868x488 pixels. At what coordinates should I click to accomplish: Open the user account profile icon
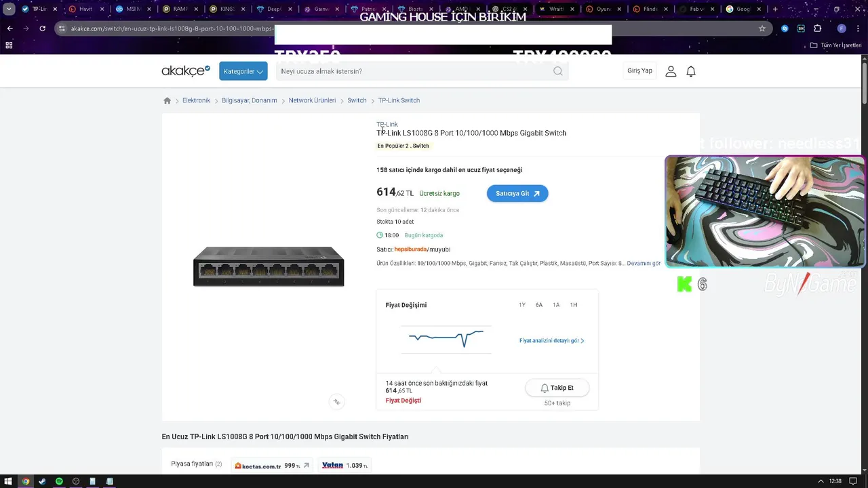(x=671, y=71)
